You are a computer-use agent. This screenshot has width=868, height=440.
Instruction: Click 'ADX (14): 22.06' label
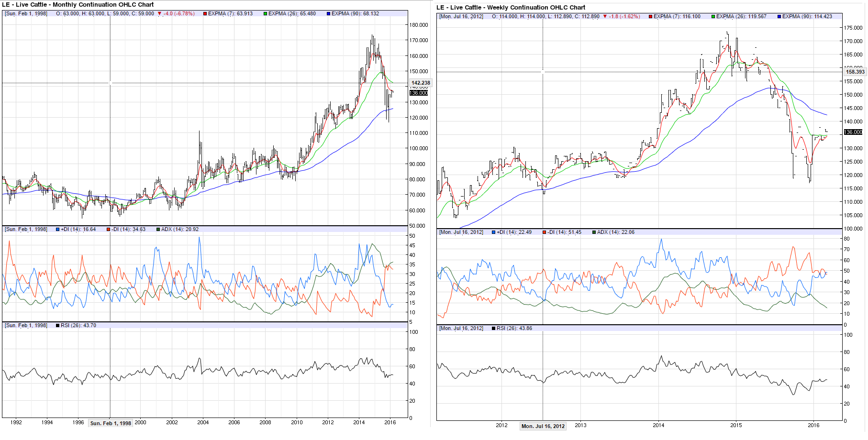pos(616,232)
